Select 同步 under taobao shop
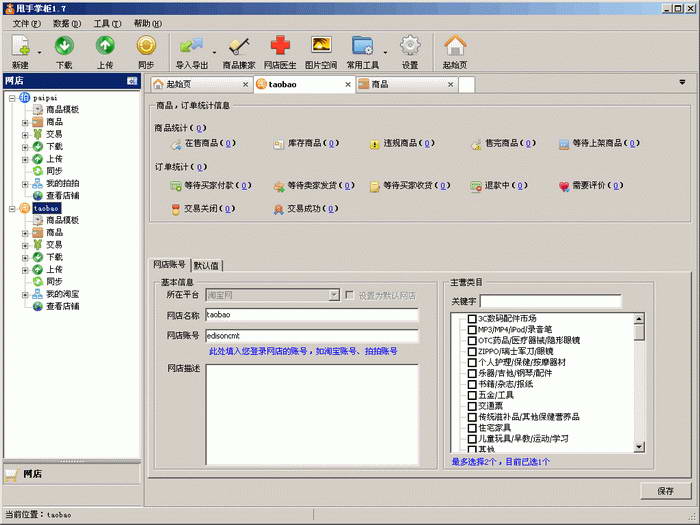The width and height of the screenshot is (700, 525). coord(54,282)
